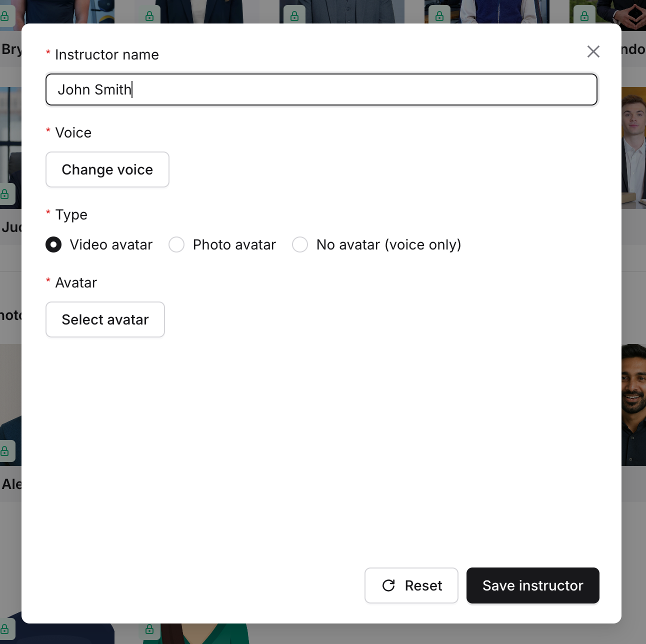Image resolution: width=646 pixels, height=644 pixels.
Task: Reset the instructor form
Action: tap(411, 585)
